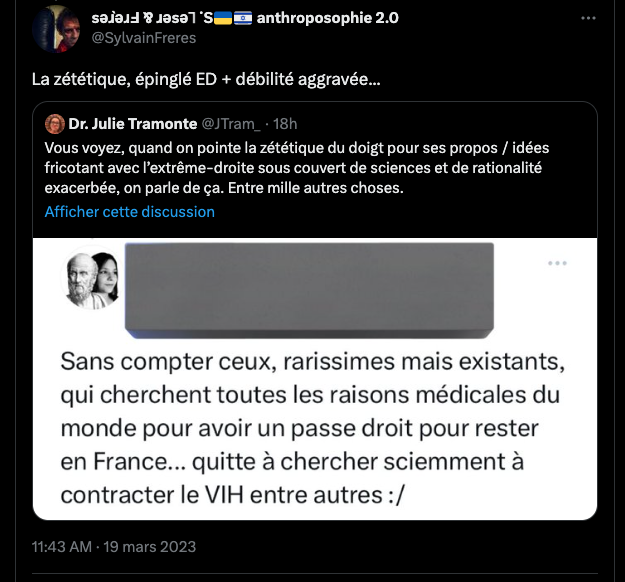
Task: Click the '19 mars 2023' date
Action: [149, 547]
